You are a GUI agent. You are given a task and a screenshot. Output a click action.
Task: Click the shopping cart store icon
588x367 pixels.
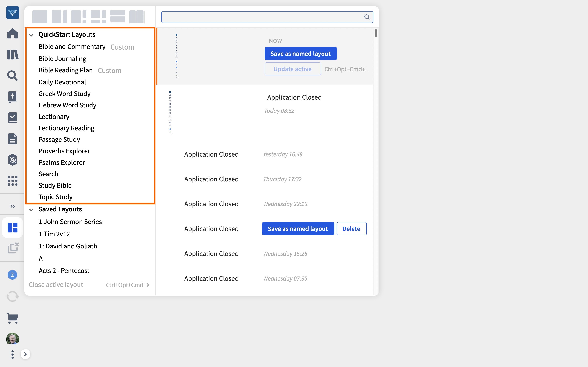pyautogui.click(x=12, y=318)
